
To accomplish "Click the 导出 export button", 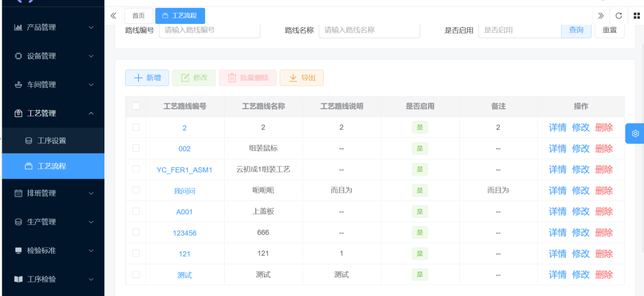I will [302, 78].
